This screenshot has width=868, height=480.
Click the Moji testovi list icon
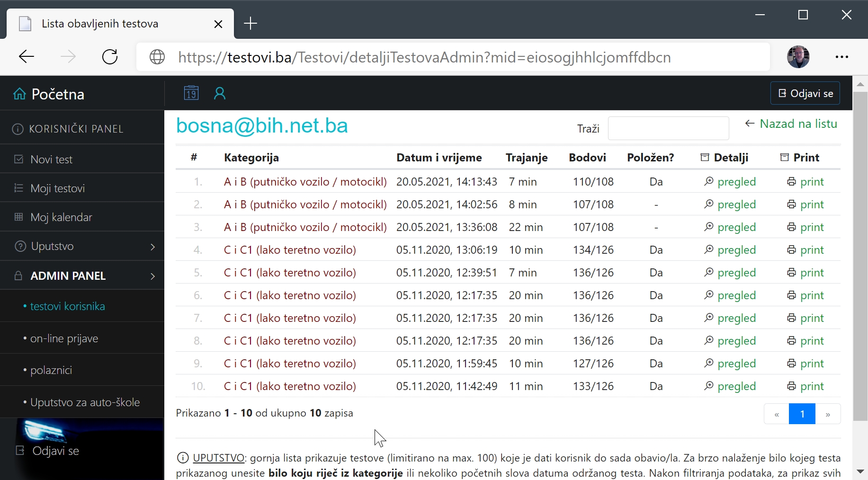(19, 188)
